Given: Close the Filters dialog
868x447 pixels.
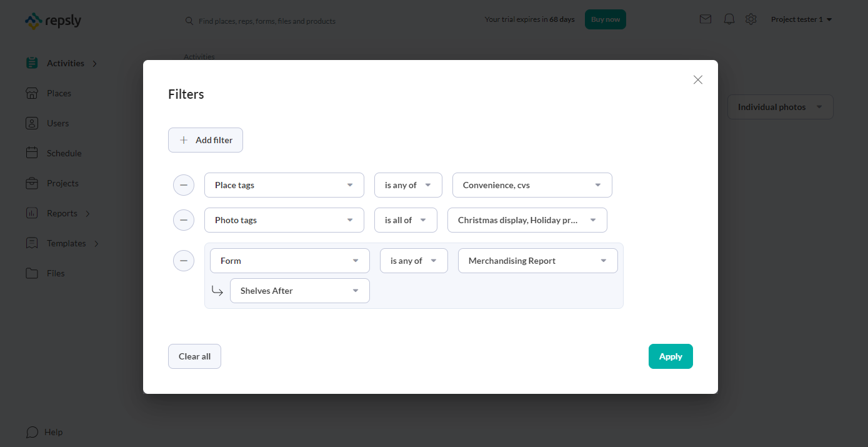Looking at the screenshot, I should coord(698,80).
